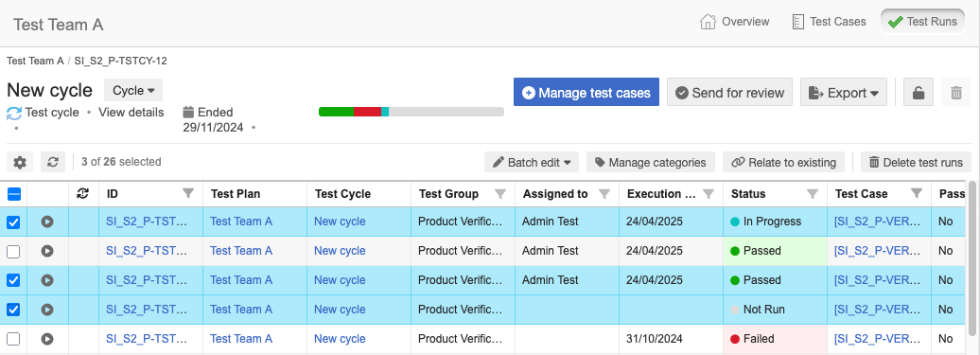
Task: Click the Test Group column filter icon
Action: click(500, 194)
